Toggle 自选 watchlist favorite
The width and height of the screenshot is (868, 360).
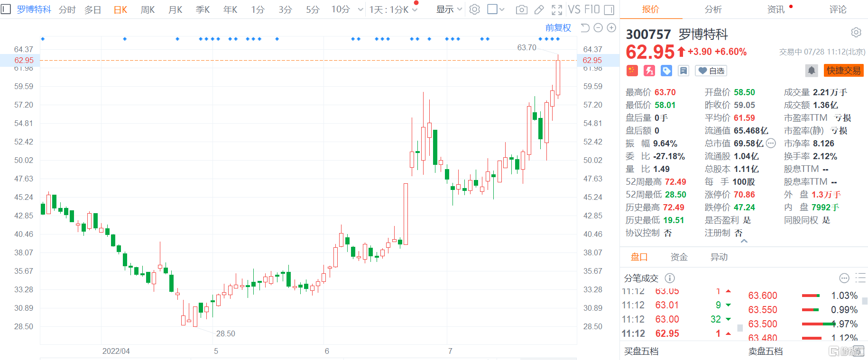coord(711,71)
